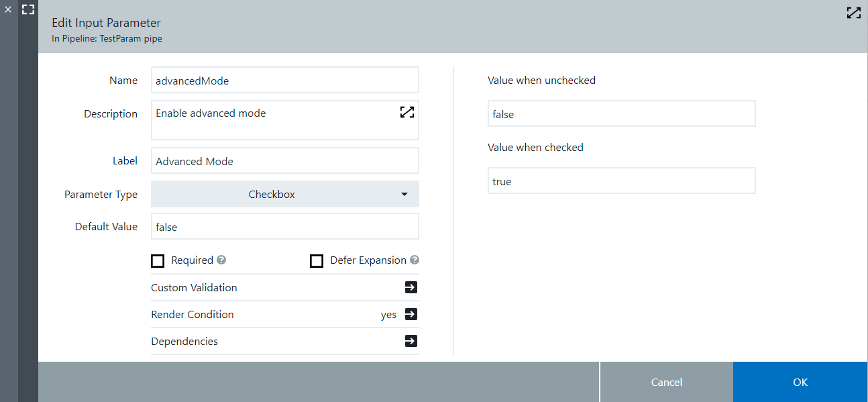The image size is (868, 402).
Task: Expand the Description field editor icon
Action: point(406,112)
